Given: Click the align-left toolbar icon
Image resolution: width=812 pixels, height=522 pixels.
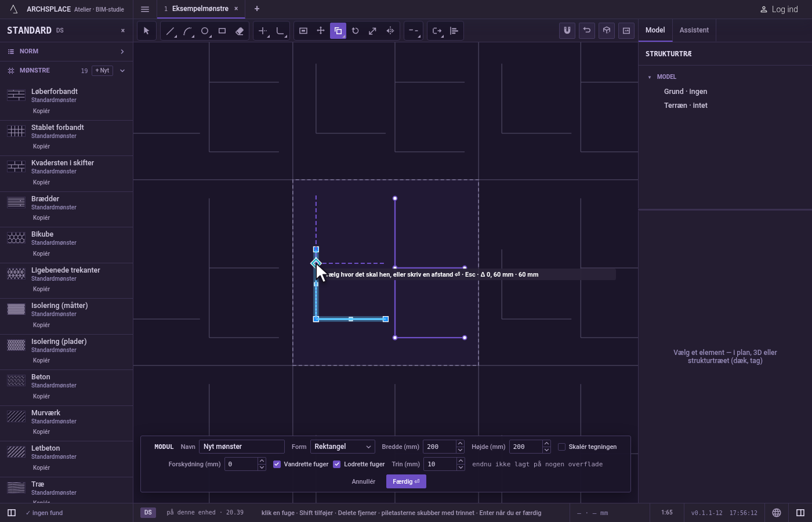Looking at the screenshot, I should [x=454, y=31].
